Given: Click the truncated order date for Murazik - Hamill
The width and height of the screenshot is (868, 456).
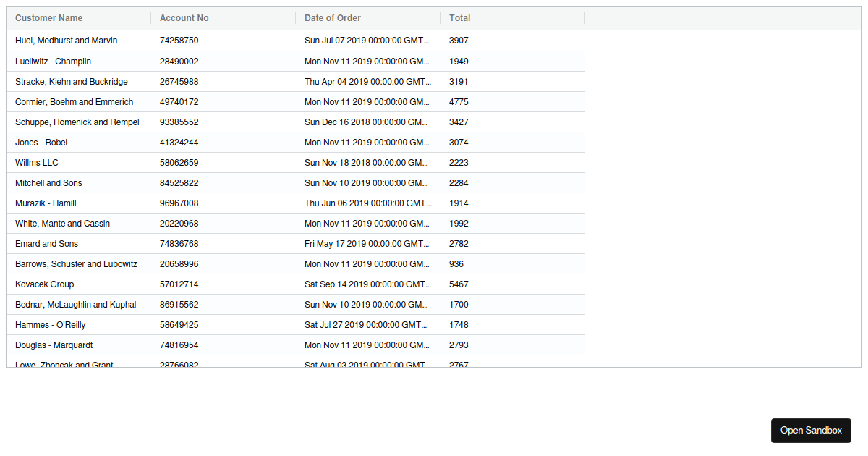Looking at the screenshot, I should coord(365,203).
